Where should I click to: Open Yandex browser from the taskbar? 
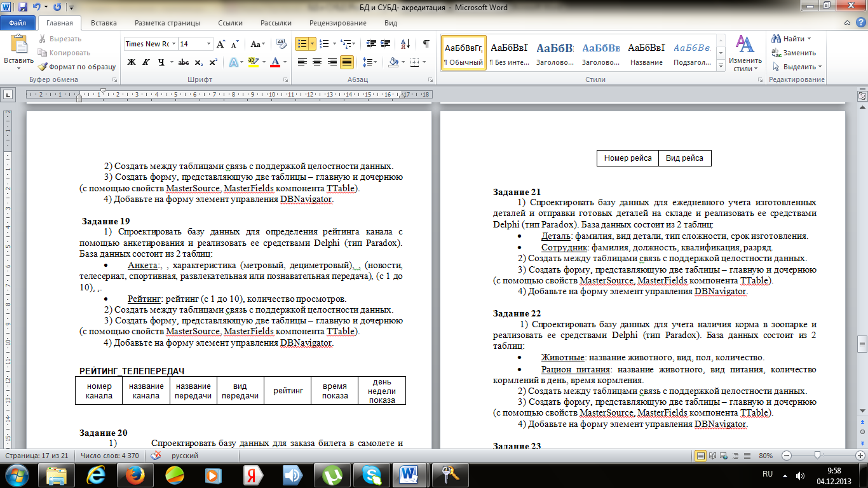tap(252, 475)
